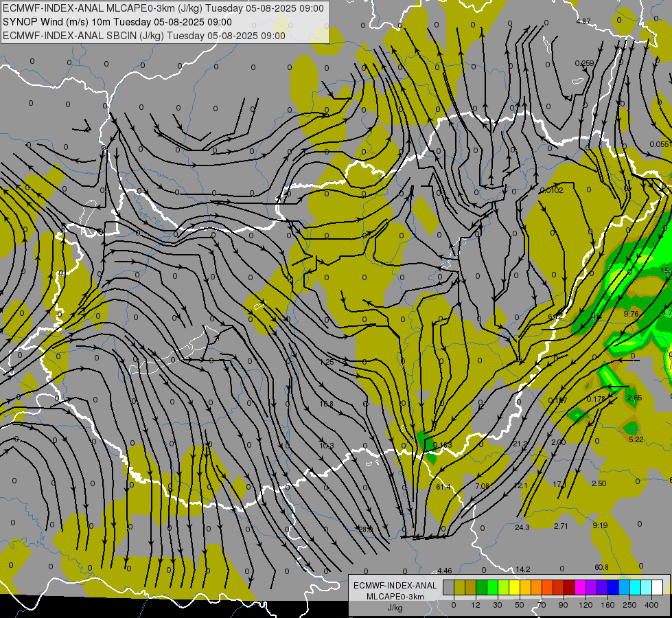Click the indigo legend swatch
Image resolution: width=672 pixels, height=618 pixels.
603,587
